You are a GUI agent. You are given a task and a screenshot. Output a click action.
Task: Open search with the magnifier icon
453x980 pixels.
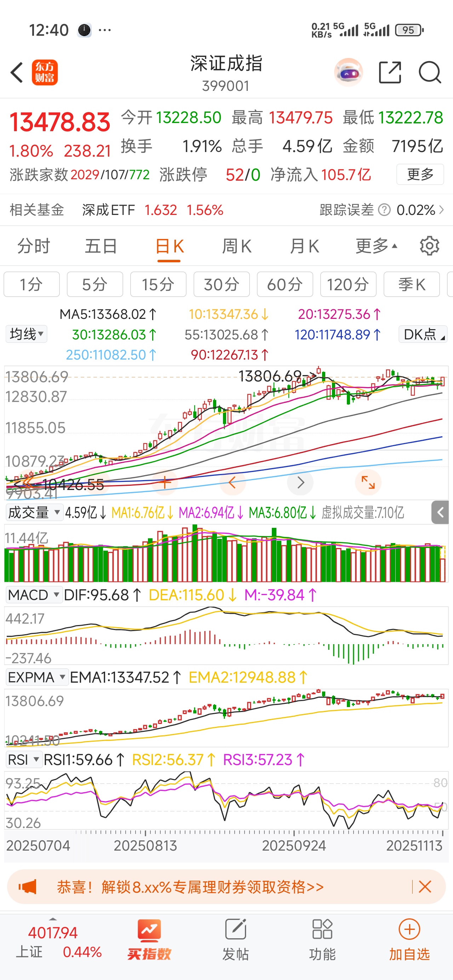tap(430, 72)
